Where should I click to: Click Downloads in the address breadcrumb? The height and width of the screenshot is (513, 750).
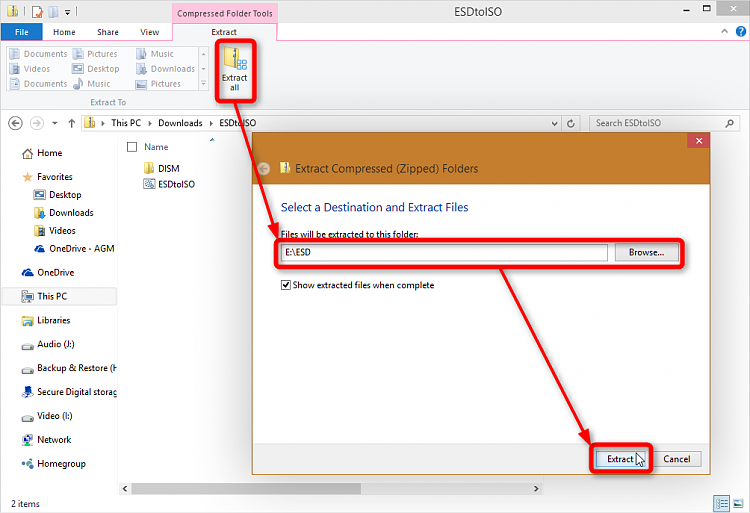pos(180,123)
